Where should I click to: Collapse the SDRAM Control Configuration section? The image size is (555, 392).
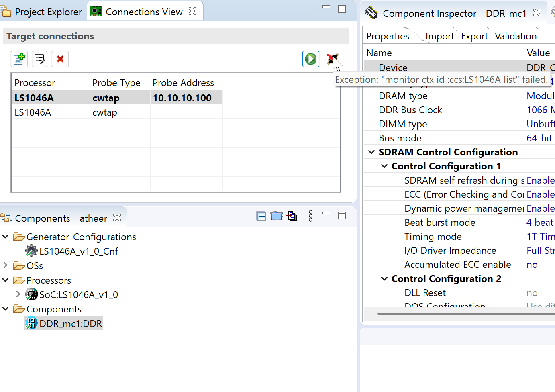371,152
